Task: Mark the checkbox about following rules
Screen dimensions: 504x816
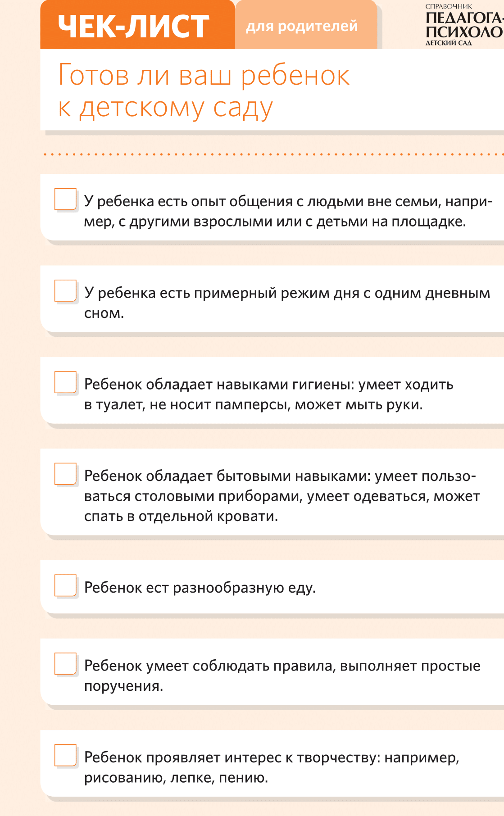Action: [x=65, y=664]
